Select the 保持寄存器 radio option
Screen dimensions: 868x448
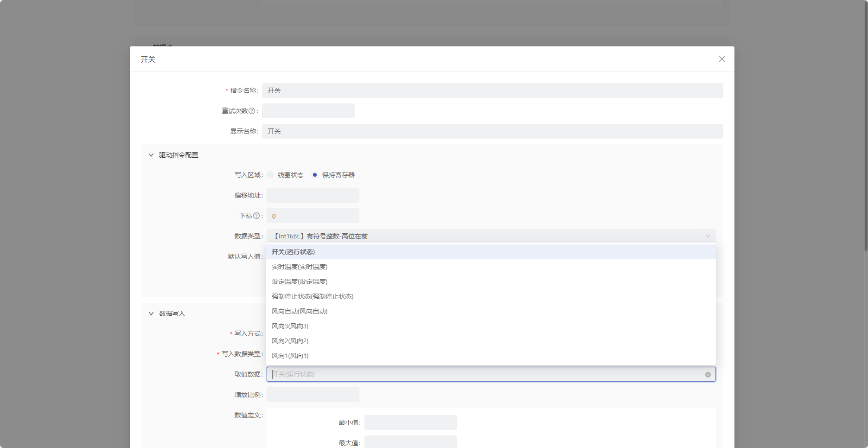click(x=315, y=175)
